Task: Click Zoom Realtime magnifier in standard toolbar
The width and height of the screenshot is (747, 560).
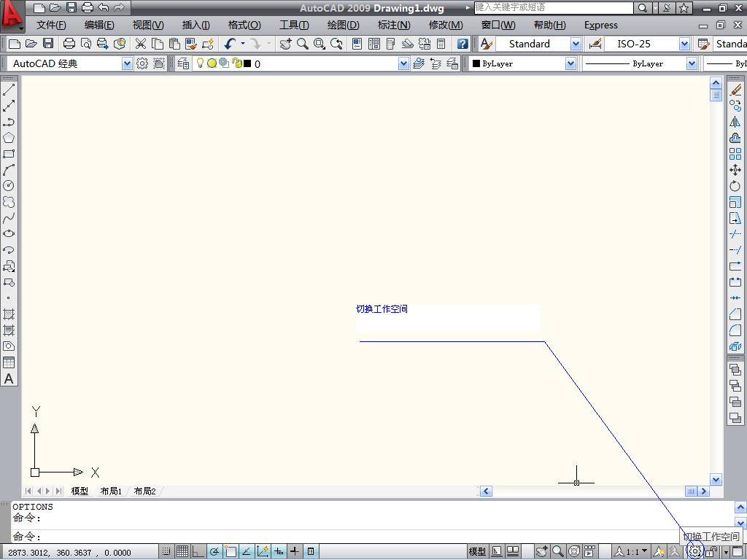Action: 302,44
